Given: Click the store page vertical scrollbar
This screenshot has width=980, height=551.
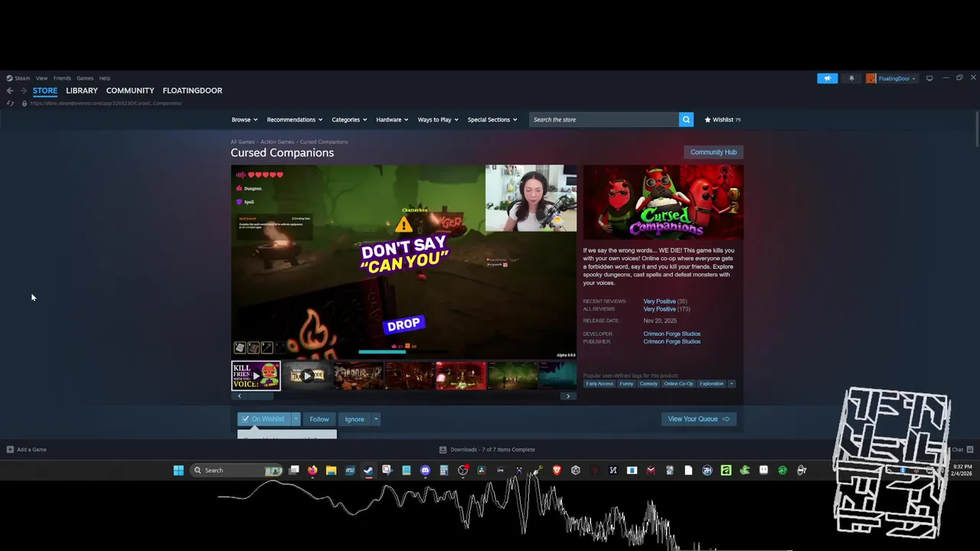Looking at the screenshot, I should [x=977, y=129].
